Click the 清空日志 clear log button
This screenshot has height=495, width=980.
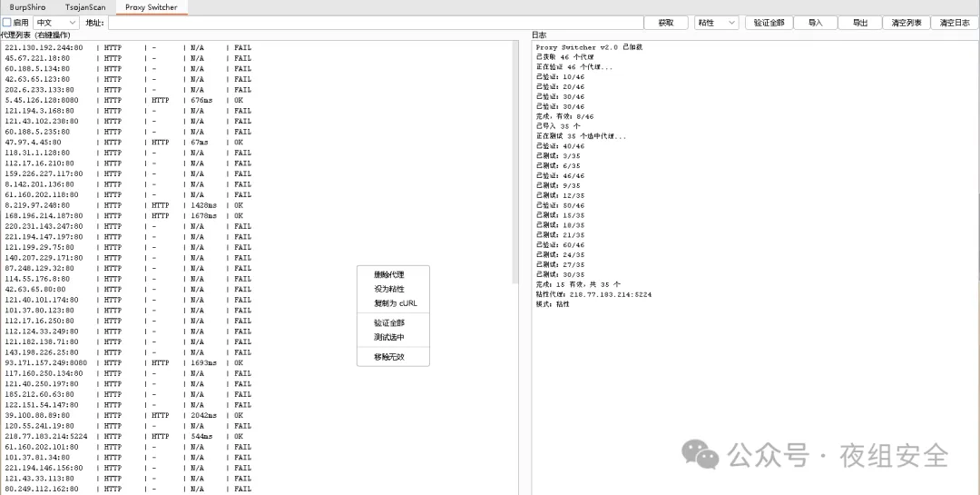coord(955,23)
